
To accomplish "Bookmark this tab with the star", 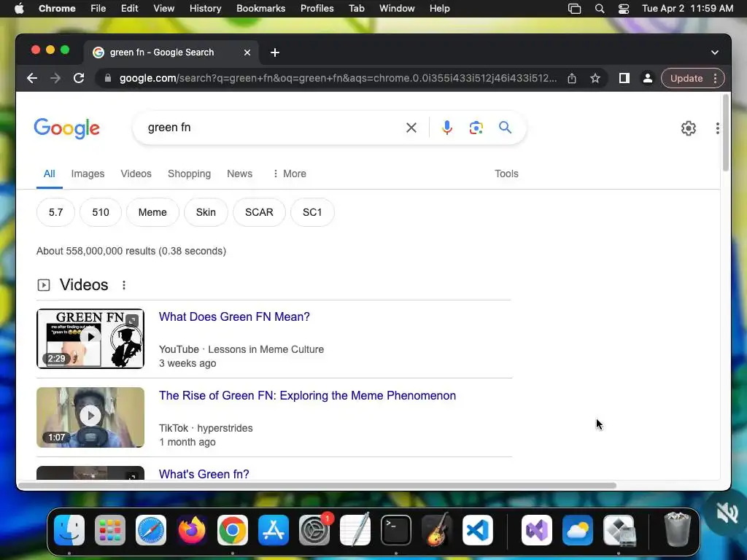I will (595, 78).
